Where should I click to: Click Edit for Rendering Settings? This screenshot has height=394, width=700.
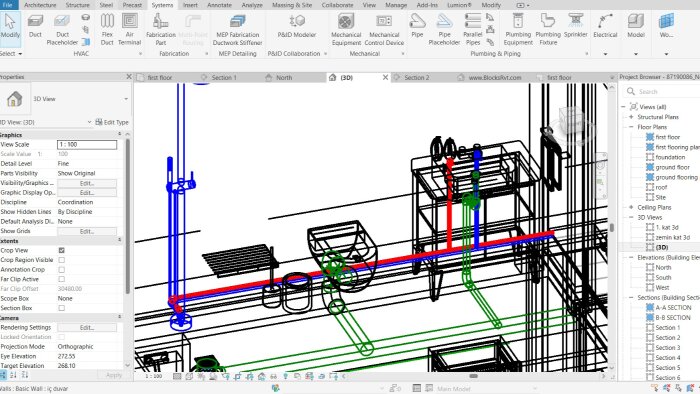[x=87, y=328]
